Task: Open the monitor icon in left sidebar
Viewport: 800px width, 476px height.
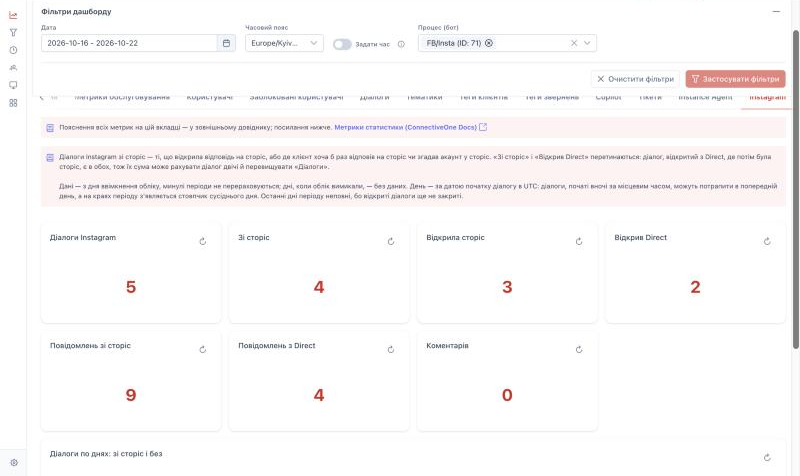Action: tap(13, 85)
